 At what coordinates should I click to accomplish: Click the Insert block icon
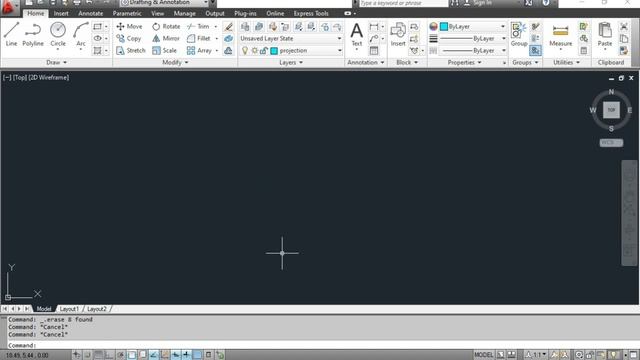398,35
